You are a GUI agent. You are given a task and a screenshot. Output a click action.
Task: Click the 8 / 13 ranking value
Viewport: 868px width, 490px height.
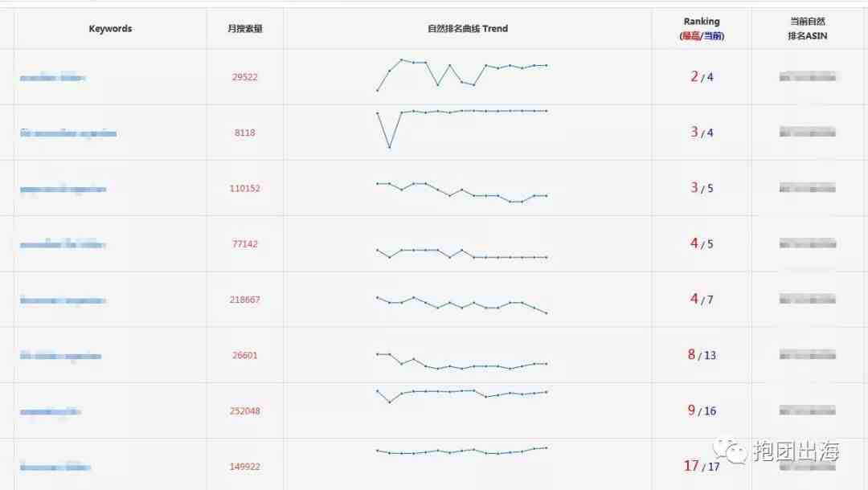tap(702, 355)
